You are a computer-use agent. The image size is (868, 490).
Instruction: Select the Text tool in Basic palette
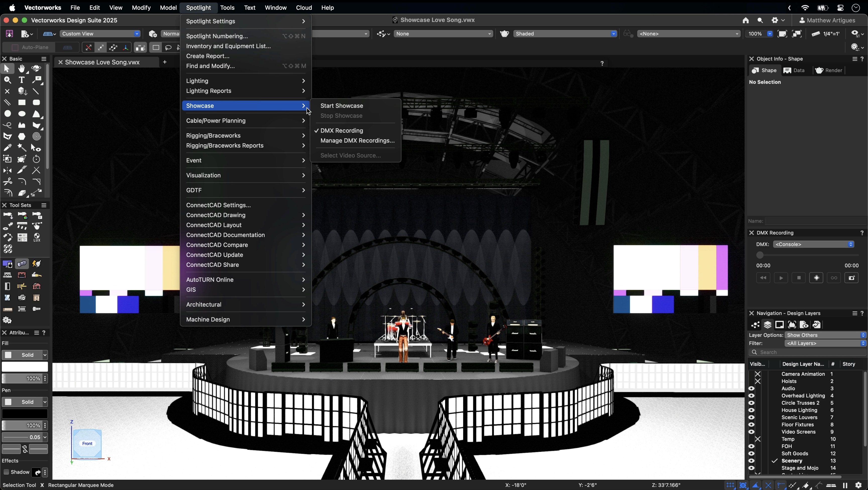22,80
